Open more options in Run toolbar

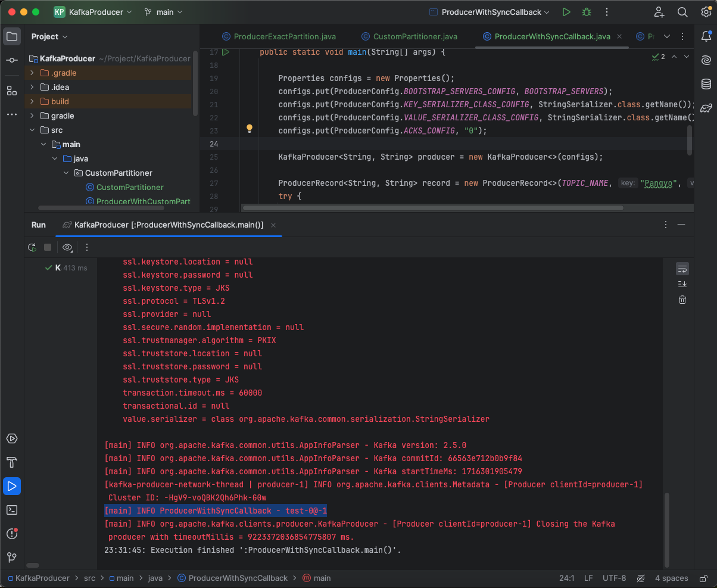pyautogui.click(x=87, y=247)
